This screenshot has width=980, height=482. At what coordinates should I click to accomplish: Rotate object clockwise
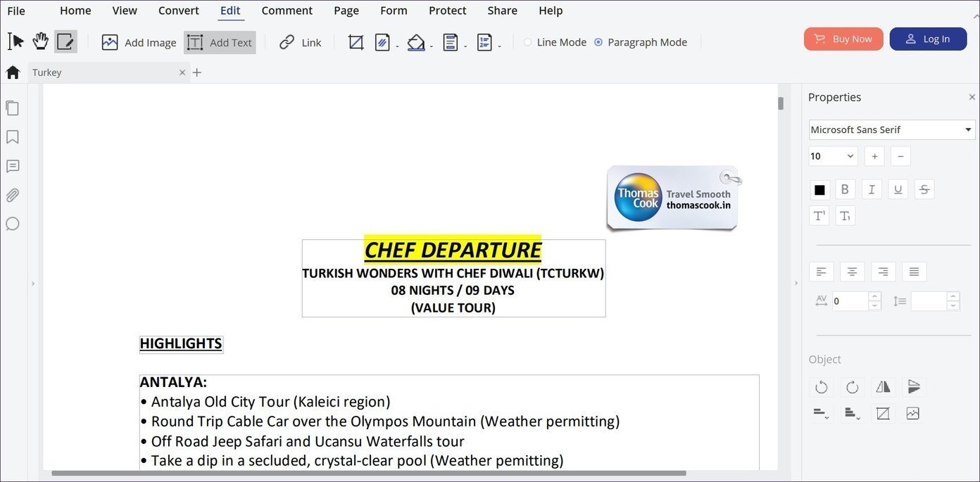point(852,387)
